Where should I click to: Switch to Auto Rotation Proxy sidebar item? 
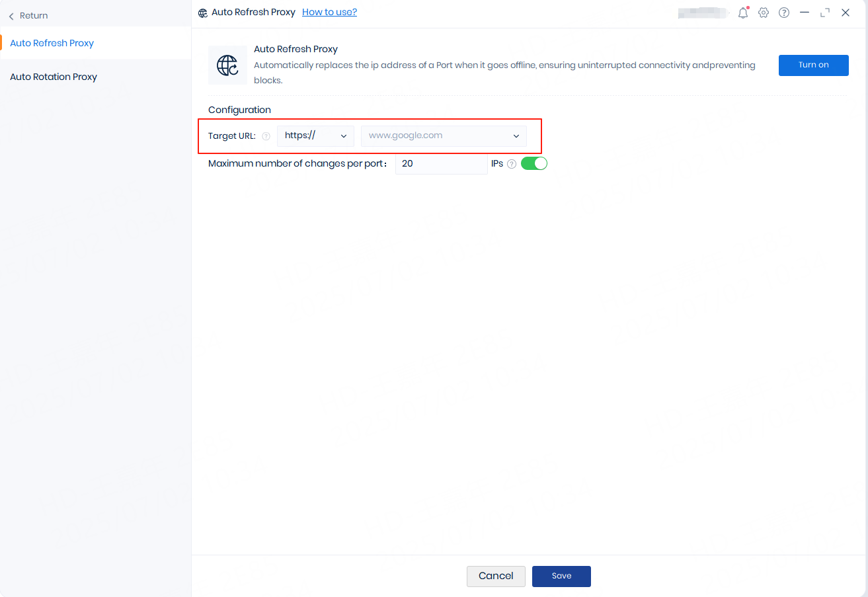pyautogui.click(x=54, y=77)
